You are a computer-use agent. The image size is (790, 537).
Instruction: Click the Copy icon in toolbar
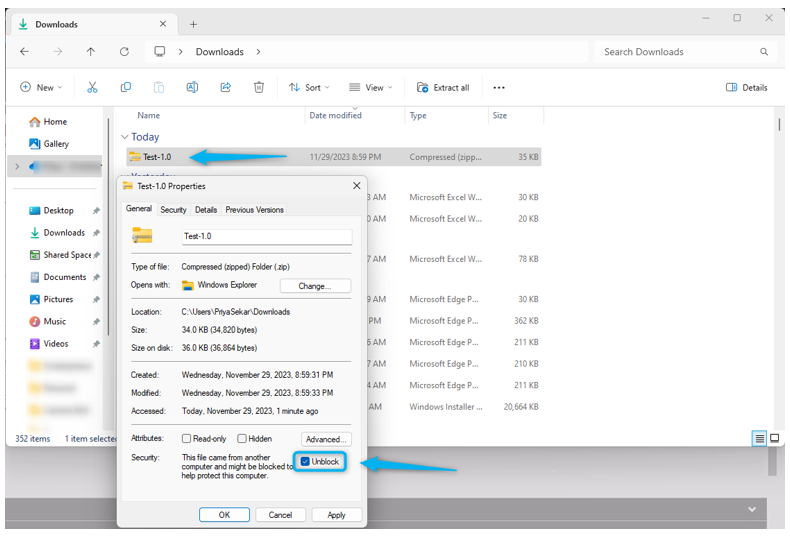(x=125, y=88)
